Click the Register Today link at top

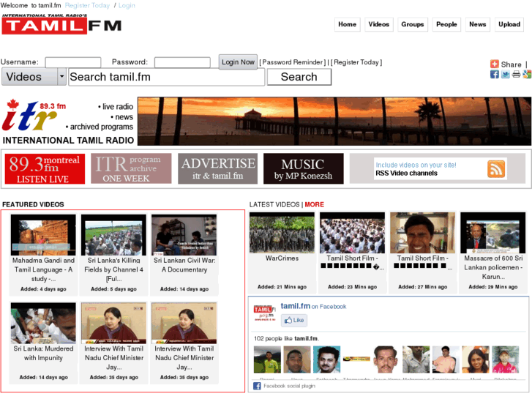coord(87,5)
